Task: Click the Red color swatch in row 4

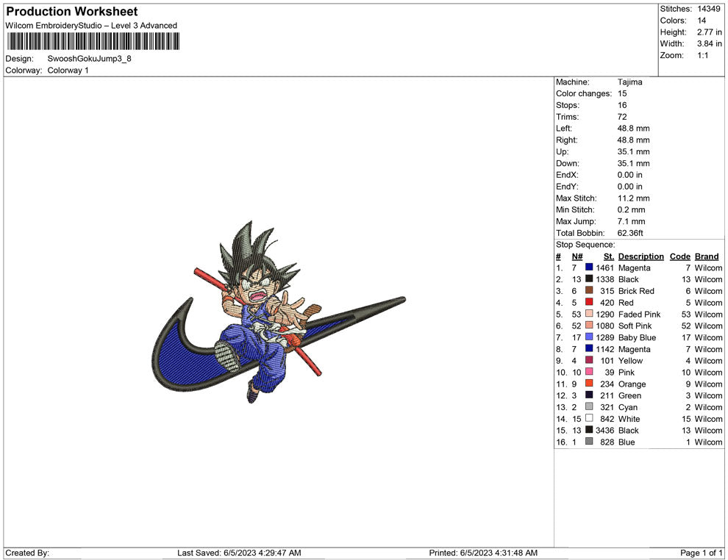Action: [x=589, y=302]
